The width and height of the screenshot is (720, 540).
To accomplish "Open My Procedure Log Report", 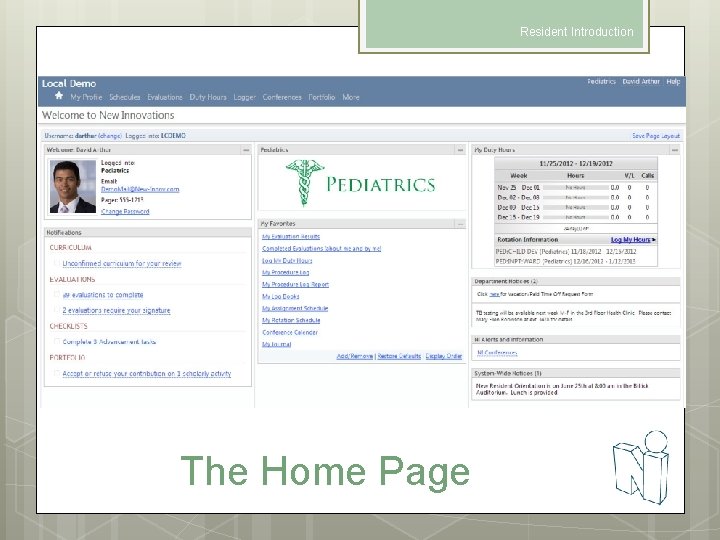I will click(x=295, y=285).
